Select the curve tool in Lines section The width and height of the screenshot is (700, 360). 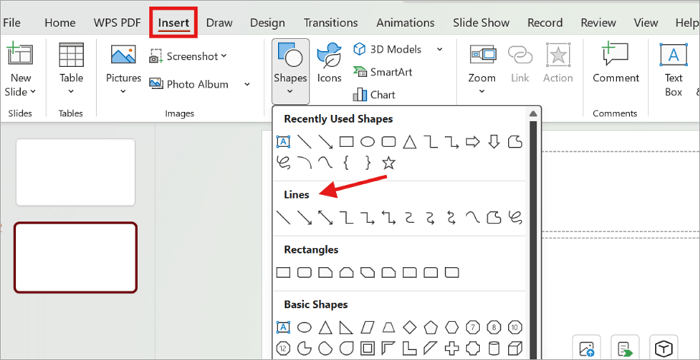pos(472,218)
